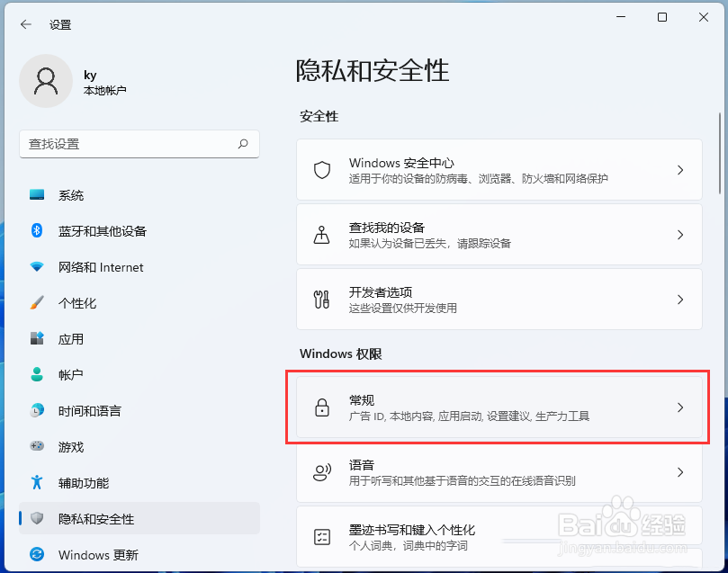Click the 安全性 section heading

pyautogui.click(x=319, y=116)
